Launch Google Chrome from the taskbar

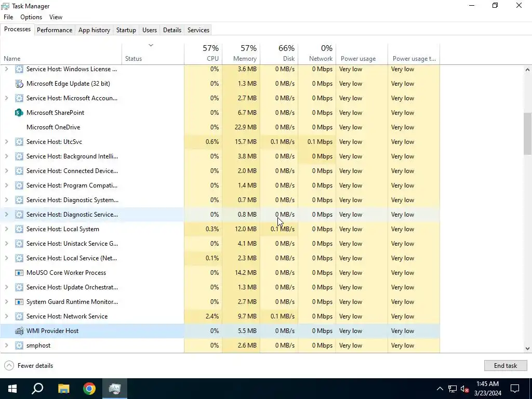pos(89,389)
